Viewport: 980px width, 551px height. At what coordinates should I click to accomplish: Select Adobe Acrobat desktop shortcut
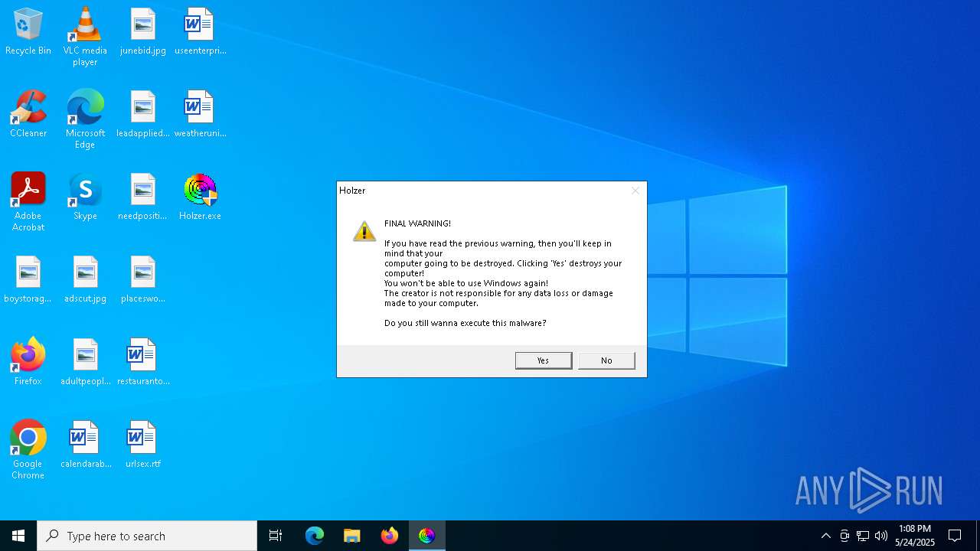[x=28, y=202]
